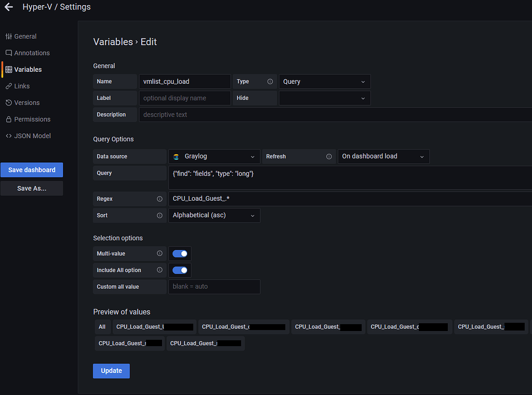Image resolution: width=532 pixels, height=395 pixels.
Task: Open the Data source dropdown
Action: (x=214, y=156)
